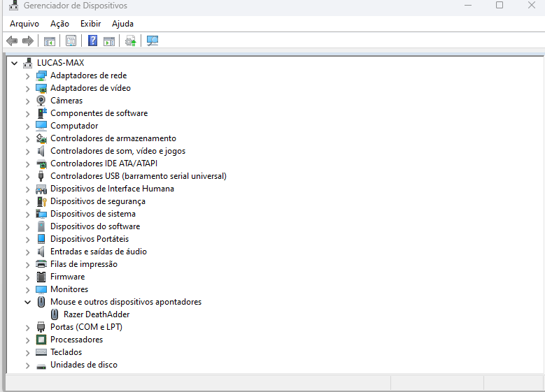This screenshot has width=545, height=392.
Task: Expand the Portas (COM e LPT) chevron
Action: click(x=27, y=328)
